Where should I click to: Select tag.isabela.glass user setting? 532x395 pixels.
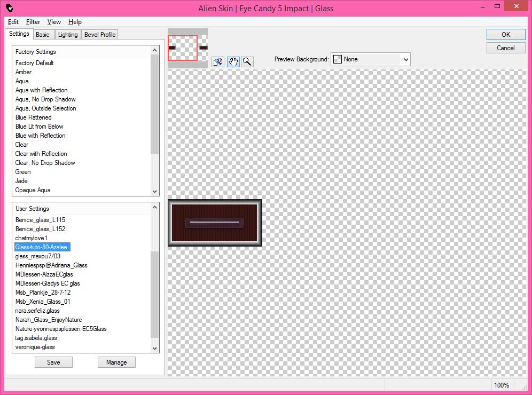(x=36, y=338)
